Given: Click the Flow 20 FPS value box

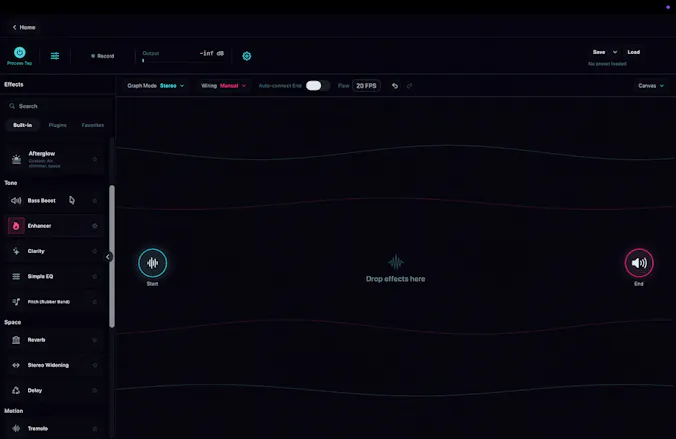Looking at the screenshot, I should point(366,86).
